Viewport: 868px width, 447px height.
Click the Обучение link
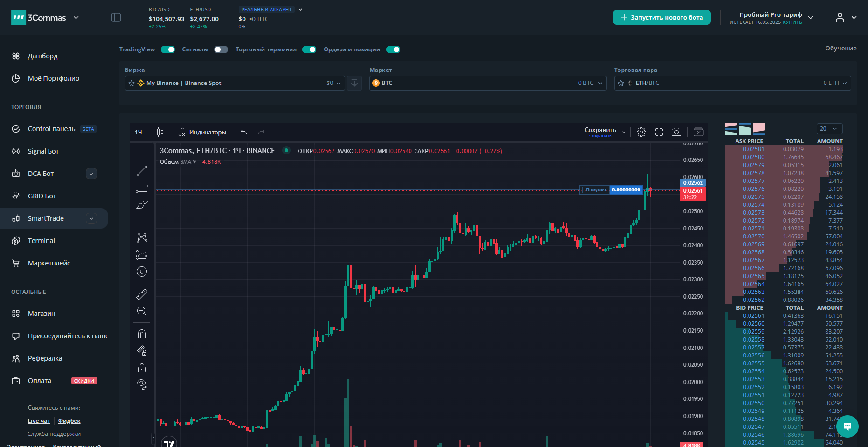click(x=841, y=49)
